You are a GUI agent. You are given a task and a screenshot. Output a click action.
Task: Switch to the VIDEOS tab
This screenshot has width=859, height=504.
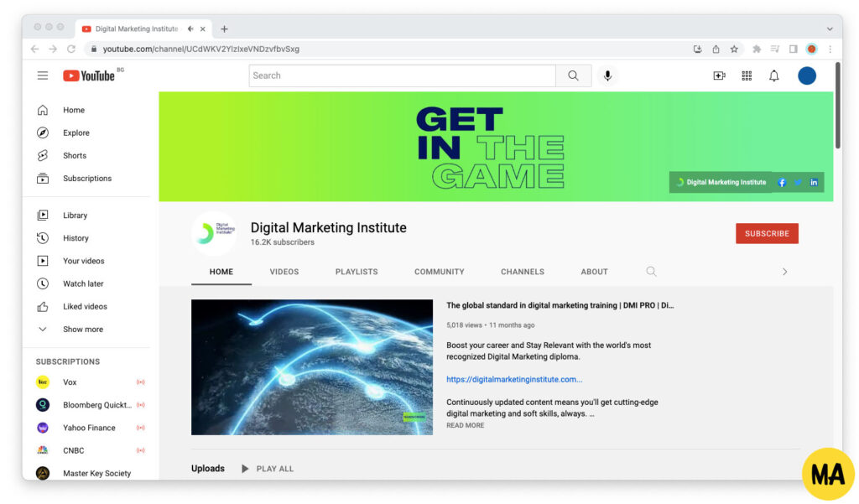point(284,272)
